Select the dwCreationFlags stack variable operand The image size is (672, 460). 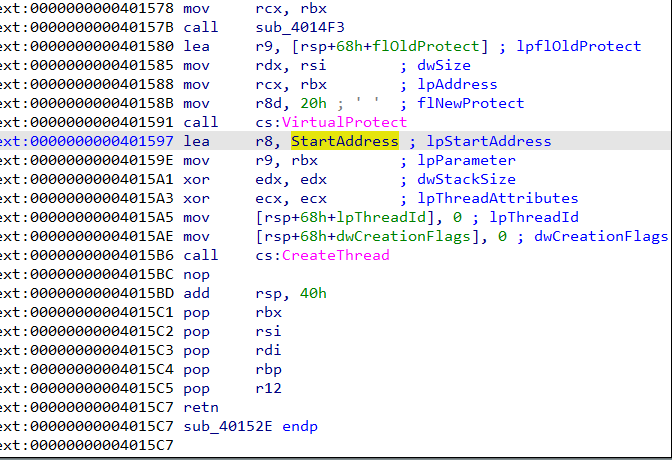(x=403, y=236)
